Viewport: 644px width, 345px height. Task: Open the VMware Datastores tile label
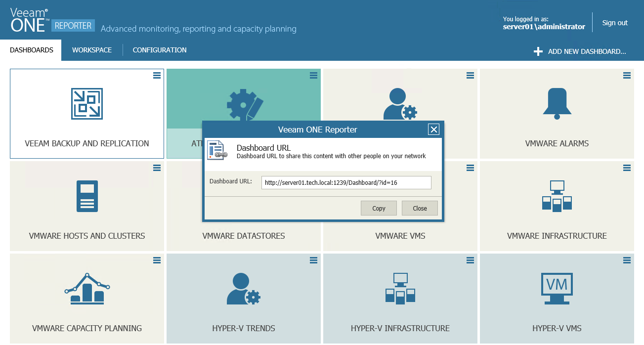coord(244,236)
